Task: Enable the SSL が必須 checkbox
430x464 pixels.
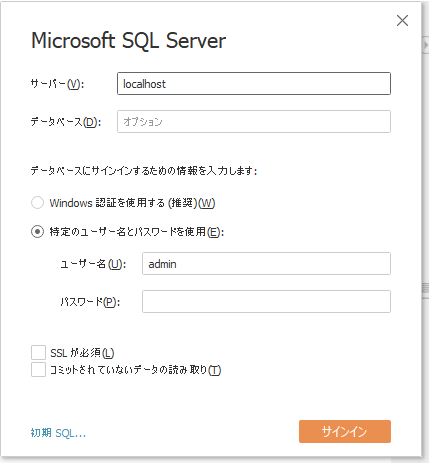Action: (38, 353)
